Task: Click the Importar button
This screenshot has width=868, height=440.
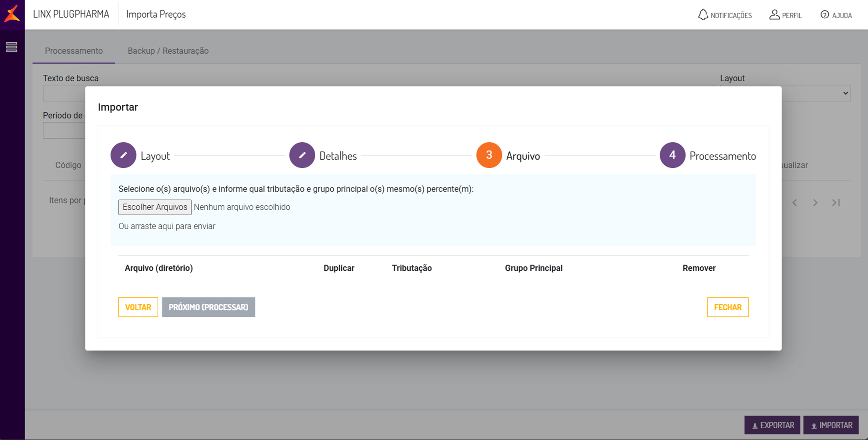Action: (831, 425)
